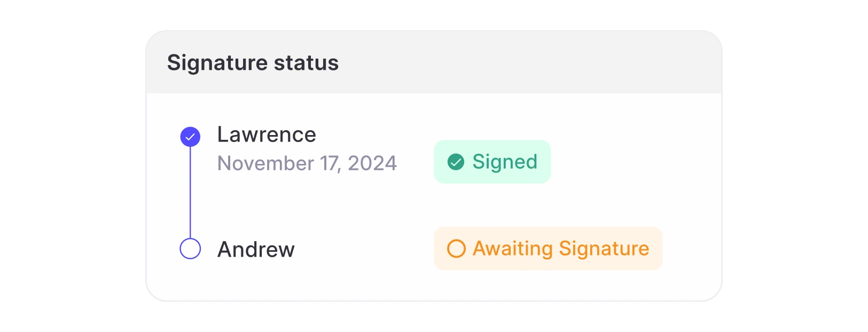Click the empty circle marker beside Andrew
Viewport: 868px width, 332px height.
point(190,249)
